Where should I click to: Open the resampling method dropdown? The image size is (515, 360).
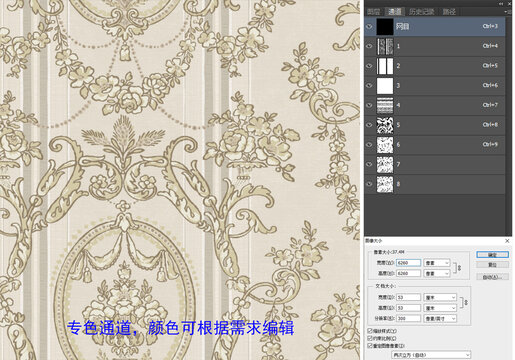pos(431,355)
